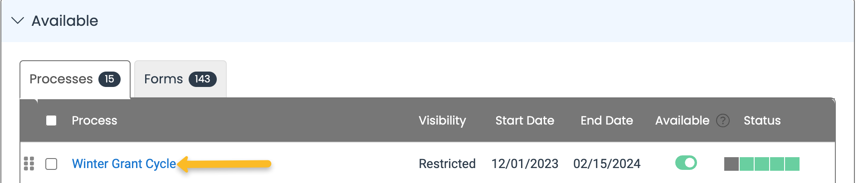Click the gray first status block
868x183 pixels.
[x=731, y=164]
